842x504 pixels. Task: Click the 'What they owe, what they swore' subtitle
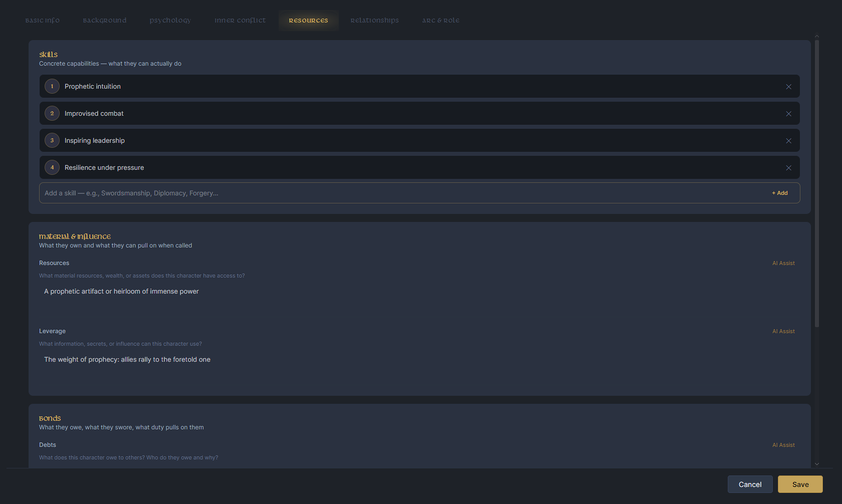[x=121, y=427]
